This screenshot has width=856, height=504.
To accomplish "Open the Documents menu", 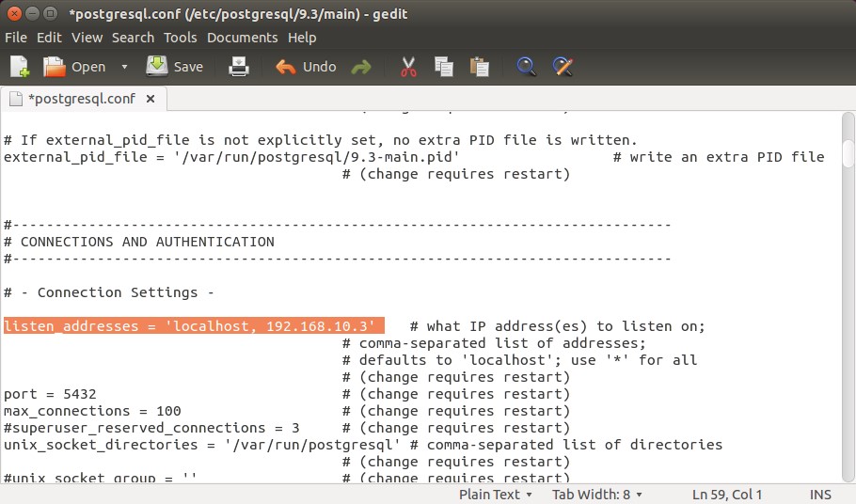I will point(242,38).
